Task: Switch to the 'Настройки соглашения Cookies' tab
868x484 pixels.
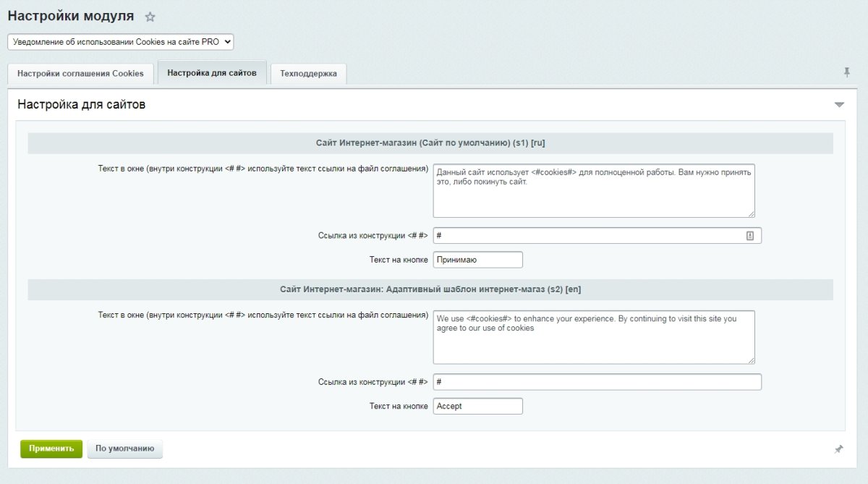Action: coord(80,73)
